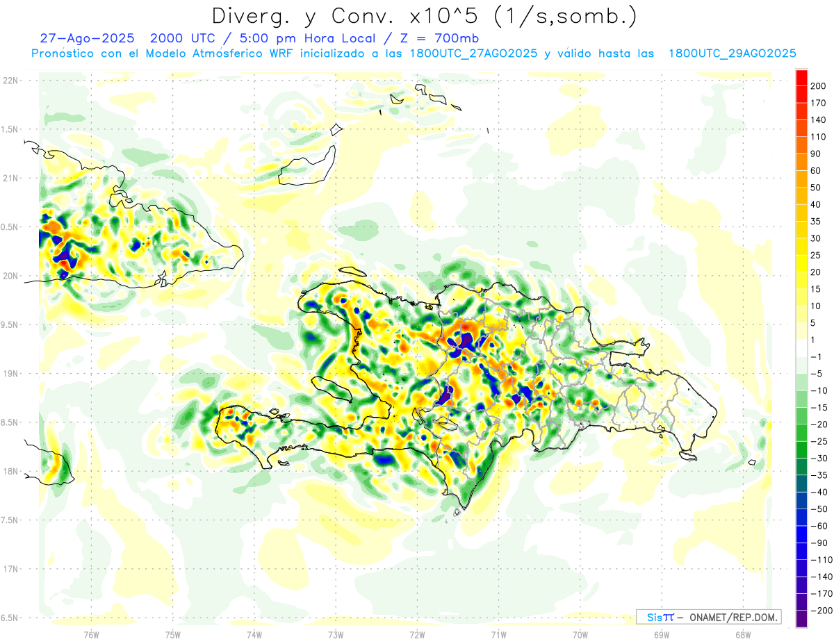The image size is (834, 644).
Task: Click the "2000 UTC" time text
Action: point(183,38)
